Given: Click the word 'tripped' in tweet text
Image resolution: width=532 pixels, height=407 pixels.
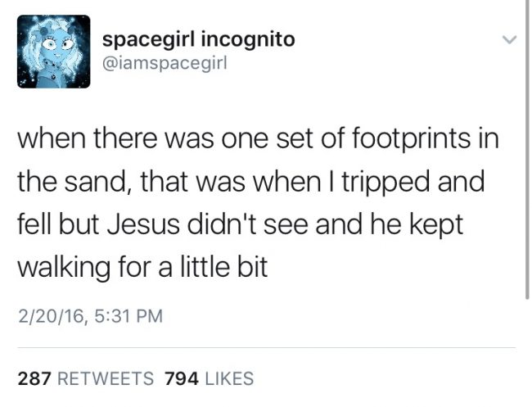Looking at the screenshot, I should [386, 183].
